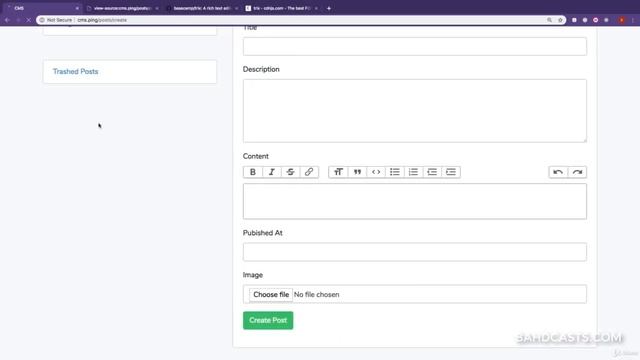Bookmark this page with star icon

560,20
